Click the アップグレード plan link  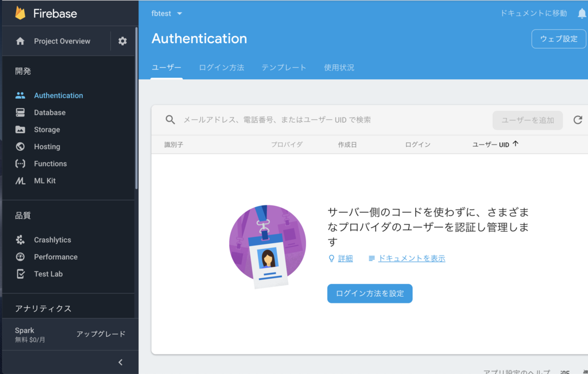[101, 334]
